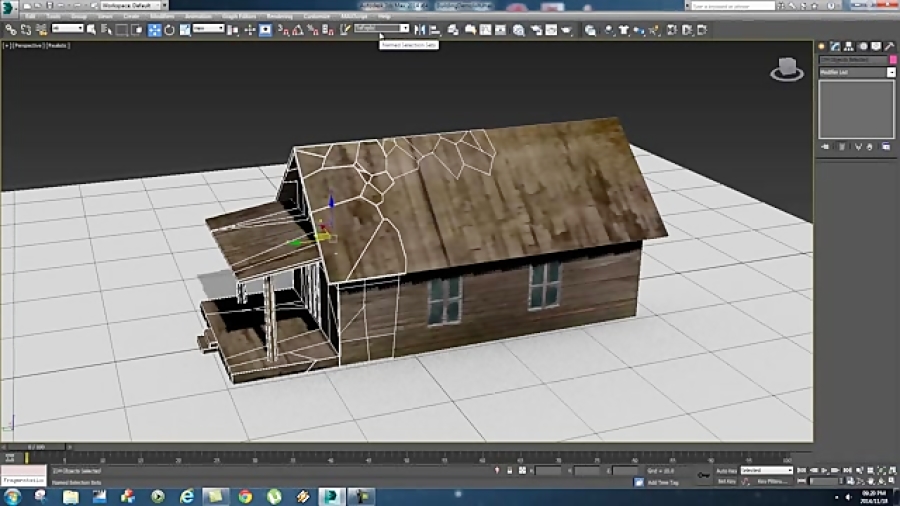This screenshot has width=900, height=506.
Task: Toggle Window/Crossing selection mode
Action: click(137, 30)
